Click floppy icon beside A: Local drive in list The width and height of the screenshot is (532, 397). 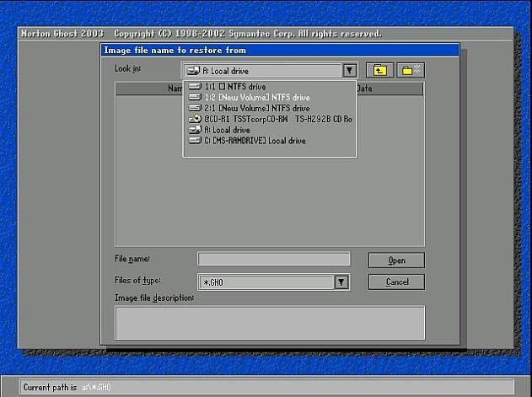point(195,130)
